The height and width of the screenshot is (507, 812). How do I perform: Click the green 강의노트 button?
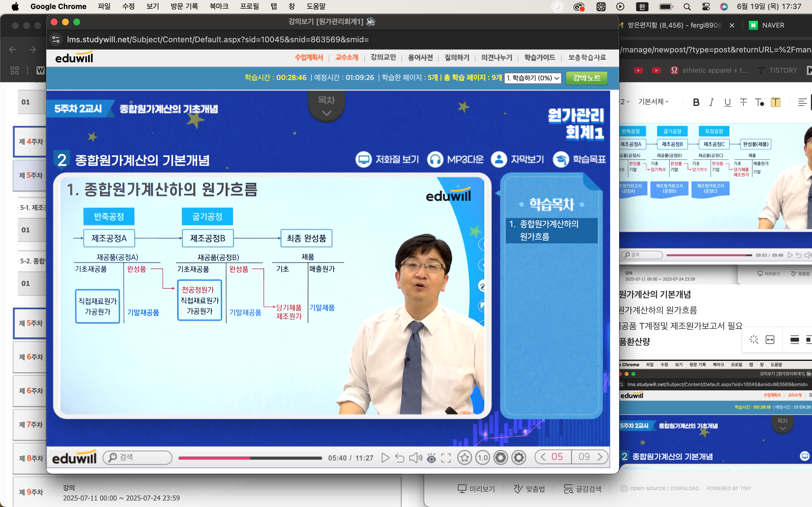[x=586, y=78]
